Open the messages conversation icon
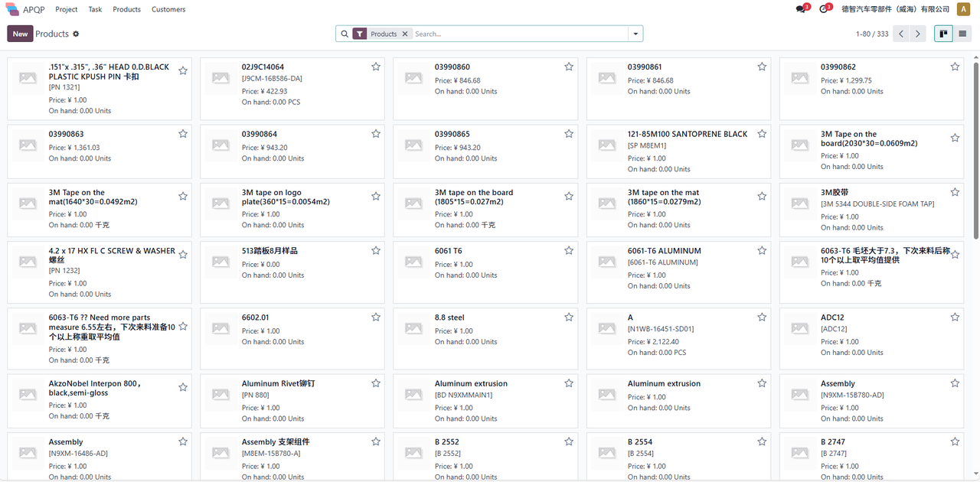This screenshot has height=482, width=980. tap(801, 9)
